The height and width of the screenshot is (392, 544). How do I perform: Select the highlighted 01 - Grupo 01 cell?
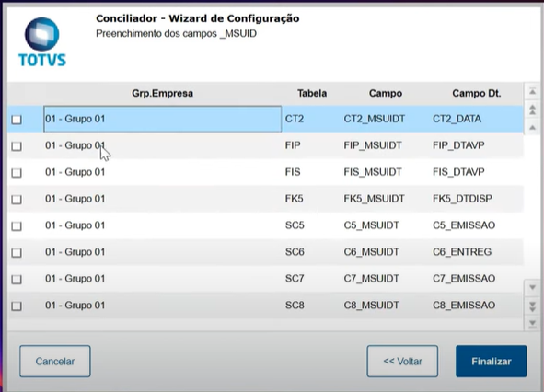pos(162,119)
